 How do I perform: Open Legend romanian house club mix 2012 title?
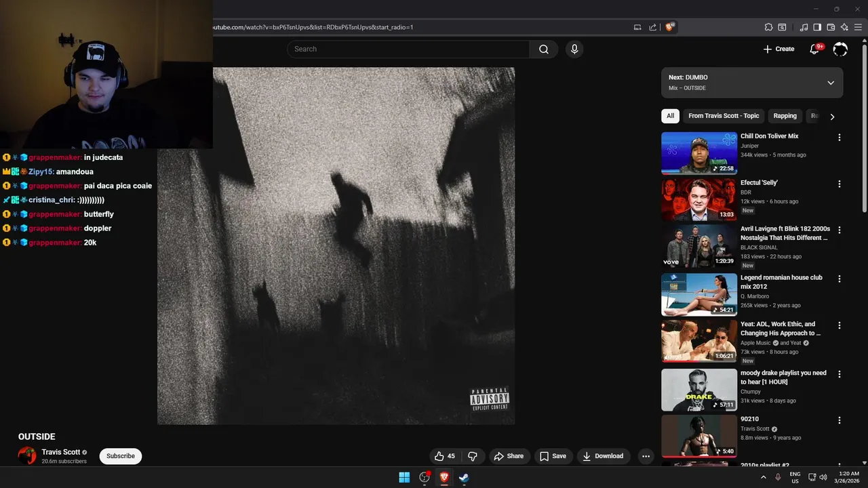tap(781, 282)
